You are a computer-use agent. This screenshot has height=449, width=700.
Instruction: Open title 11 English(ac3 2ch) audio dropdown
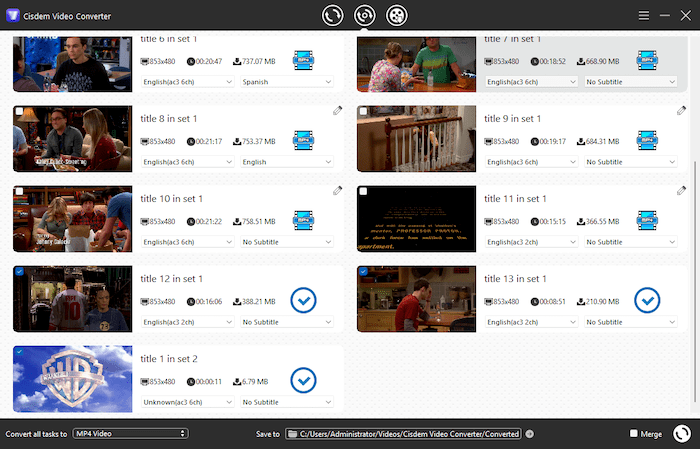pos(531,242)
